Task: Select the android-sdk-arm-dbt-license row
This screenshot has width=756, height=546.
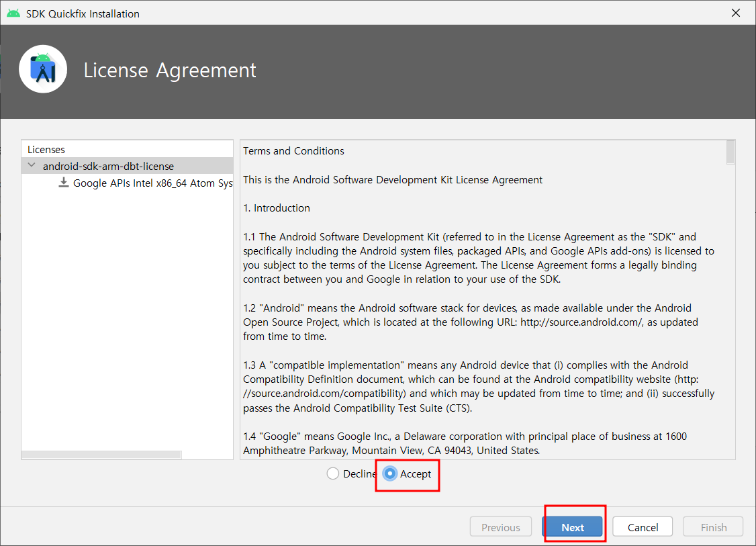Action: coord(128,166)
